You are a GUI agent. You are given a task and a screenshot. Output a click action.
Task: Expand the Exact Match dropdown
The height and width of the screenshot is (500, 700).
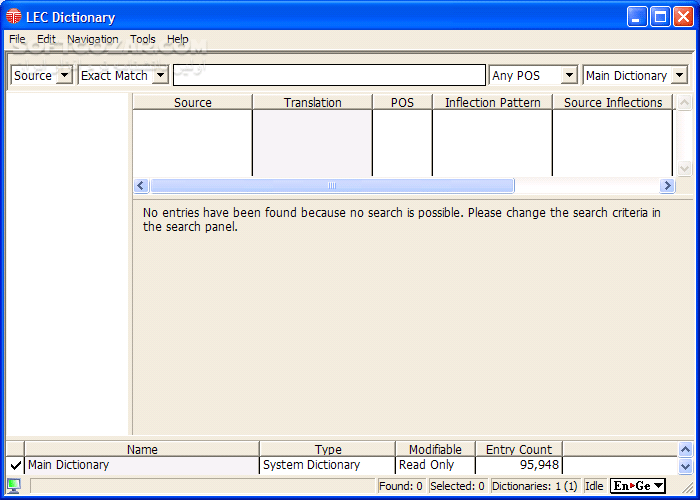coord(160,76)
